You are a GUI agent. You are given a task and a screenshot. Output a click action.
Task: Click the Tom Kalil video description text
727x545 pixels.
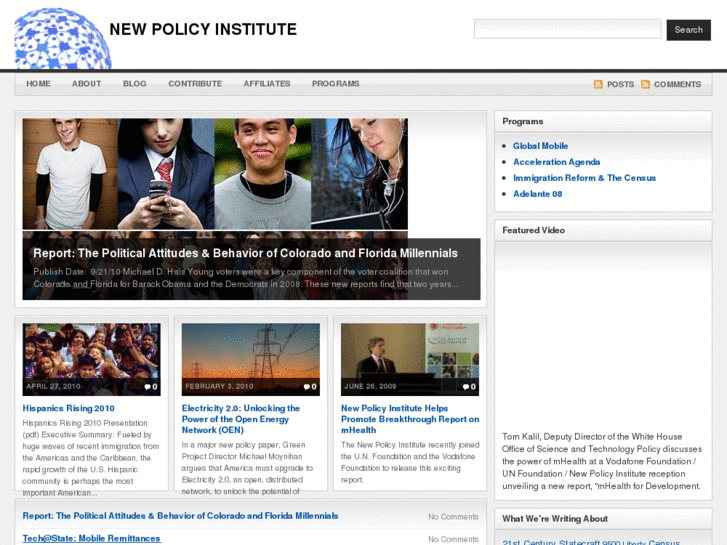[602, 462]
